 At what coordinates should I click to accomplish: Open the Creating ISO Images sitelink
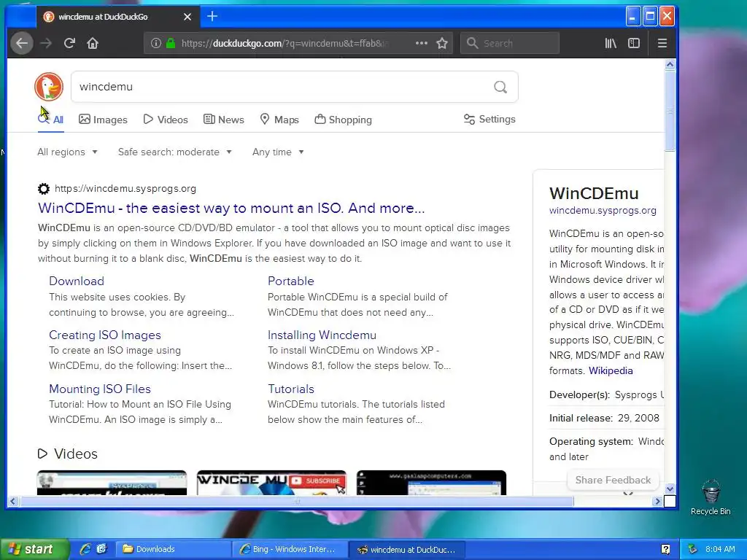click(x=105, y=335)
